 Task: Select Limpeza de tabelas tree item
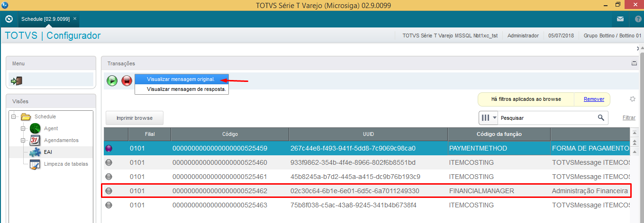pyautogui.click(x=66, y=164)
